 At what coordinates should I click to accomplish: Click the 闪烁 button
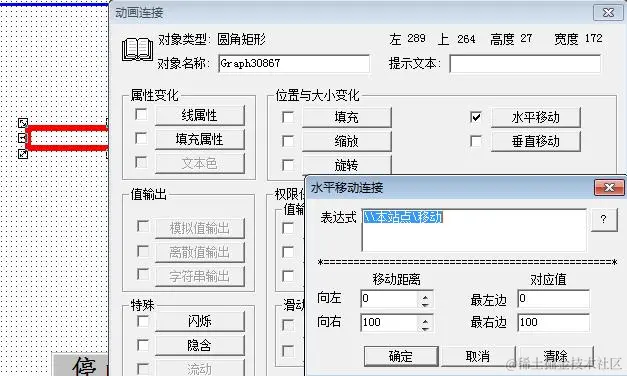[x=200, y=321]
